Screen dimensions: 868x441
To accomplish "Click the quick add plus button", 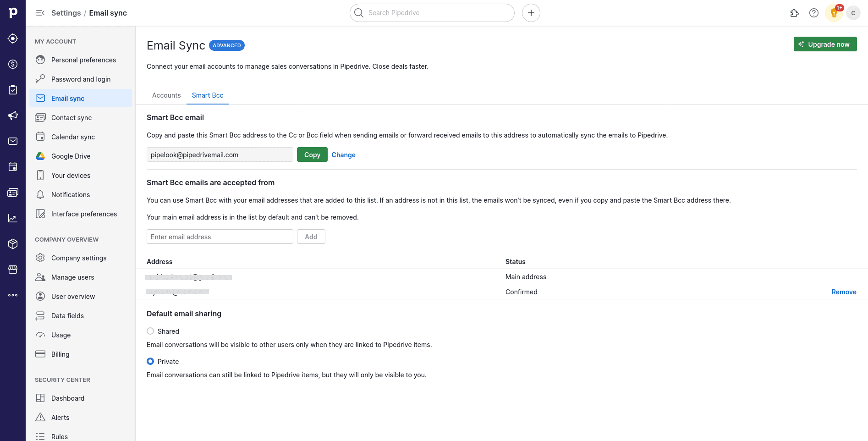I will coord(531,13).
